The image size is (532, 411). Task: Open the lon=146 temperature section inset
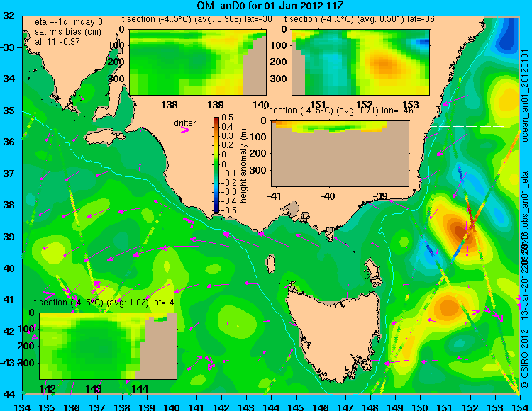(340, 154)
